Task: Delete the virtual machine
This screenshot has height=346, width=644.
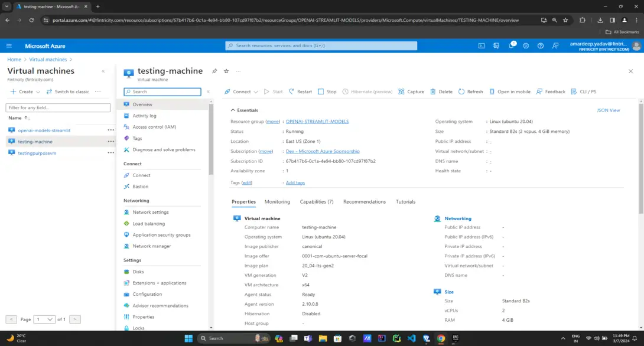Action: [x=441, y=92]
